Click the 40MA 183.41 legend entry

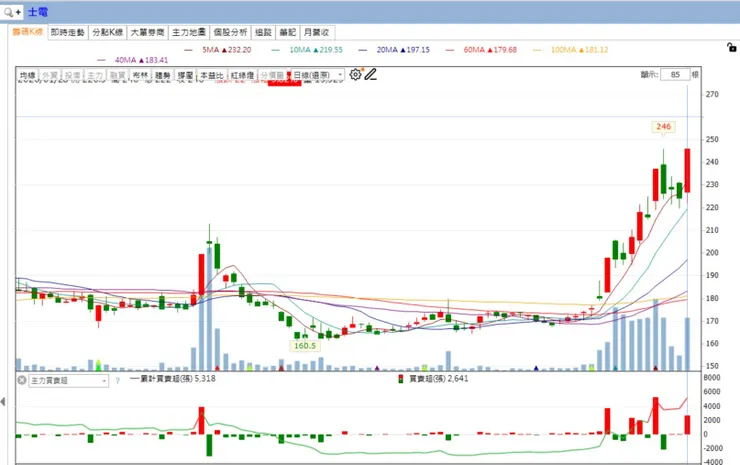[133, 60]
